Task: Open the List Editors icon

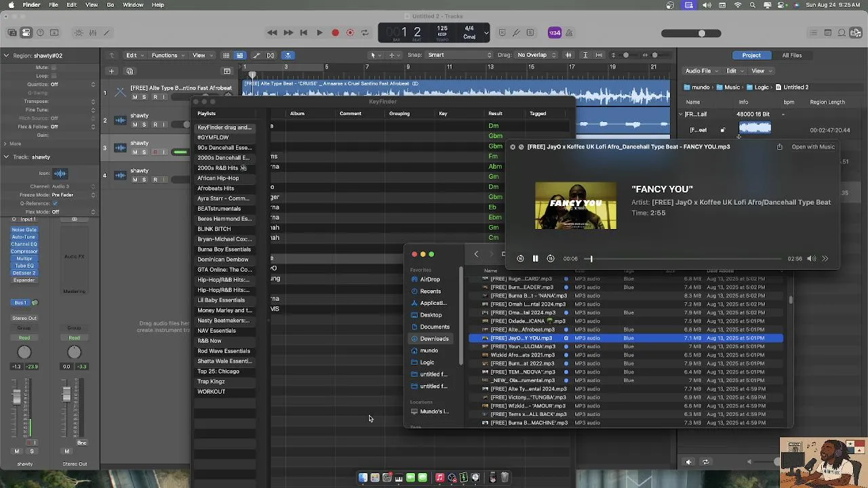Action: tap(814, 33)
